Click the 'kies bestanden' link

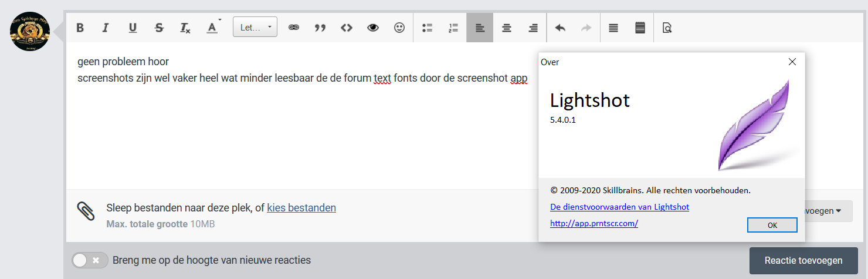tap(301, 208)
